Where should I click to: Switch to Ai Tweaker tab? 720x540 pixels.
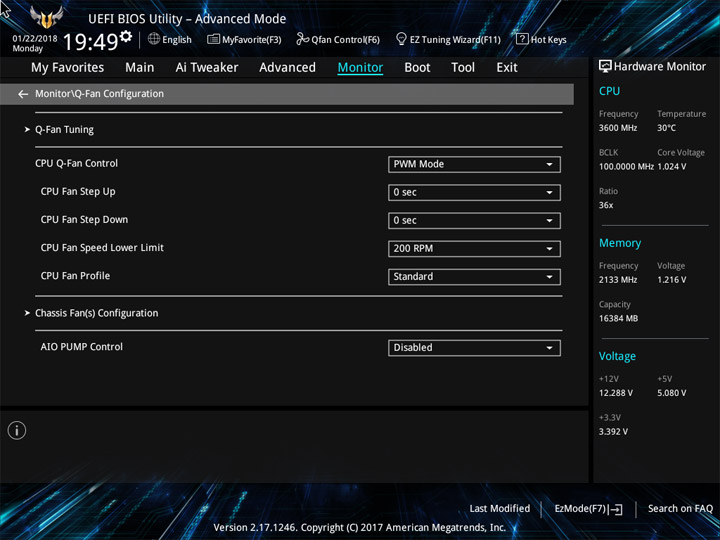coord(207,68)
